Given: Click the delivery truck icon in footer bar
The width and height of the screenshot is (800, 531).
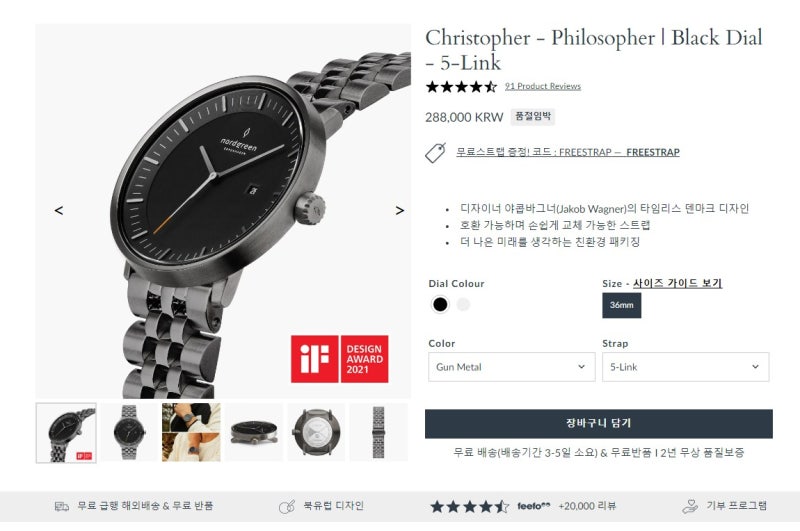Looking at the screenshot, I should tap(62, 507).
